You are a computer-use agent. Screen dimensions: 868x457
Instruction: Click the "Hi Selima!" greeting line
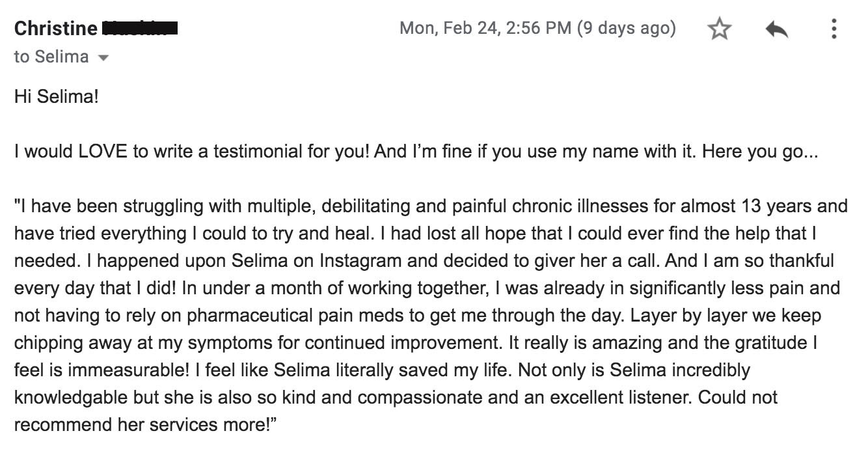pyautogui.click(x=57, y=98)
